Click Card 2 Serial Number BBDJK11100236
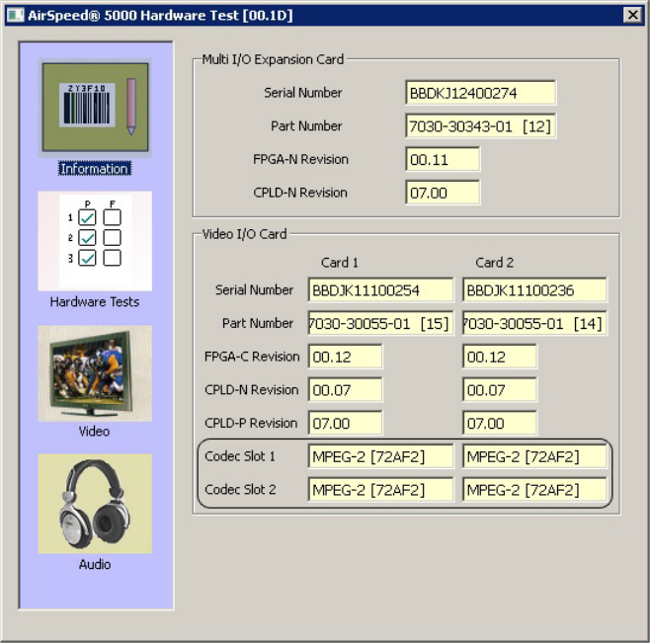651x644 pixels. 534,290
